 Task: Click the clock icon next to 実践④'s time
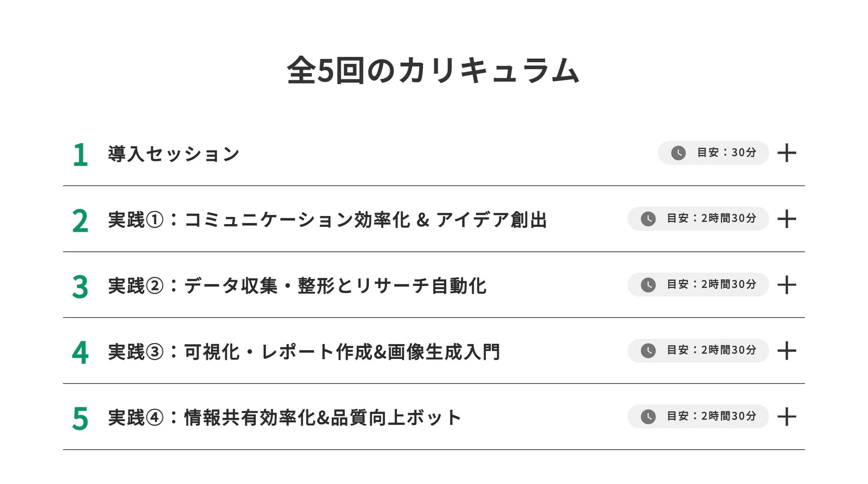coord(648,416)
